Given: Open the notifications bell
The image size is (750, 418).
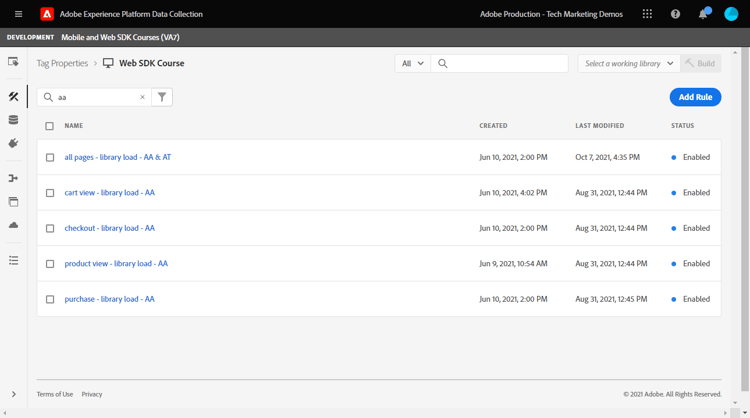Looking at the screenshot, I should tap(703, 14).
